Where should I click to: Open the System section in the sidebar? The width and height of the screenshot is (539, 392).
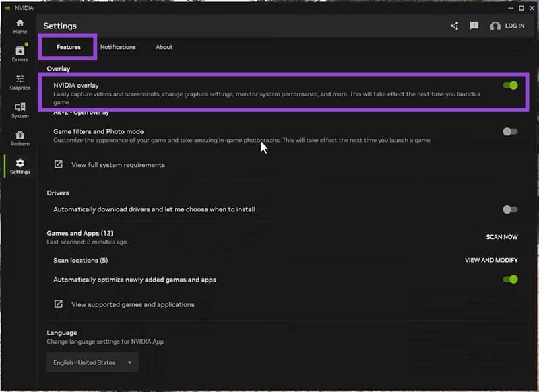tap(20, 111)
